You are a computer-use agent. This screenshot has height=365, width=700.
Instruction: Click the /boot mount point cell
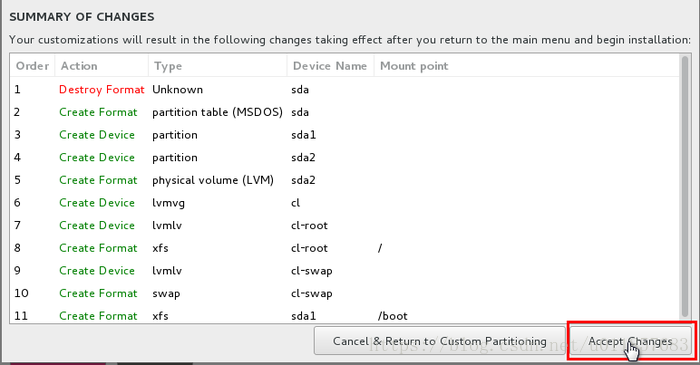click(x=392, y=316)
